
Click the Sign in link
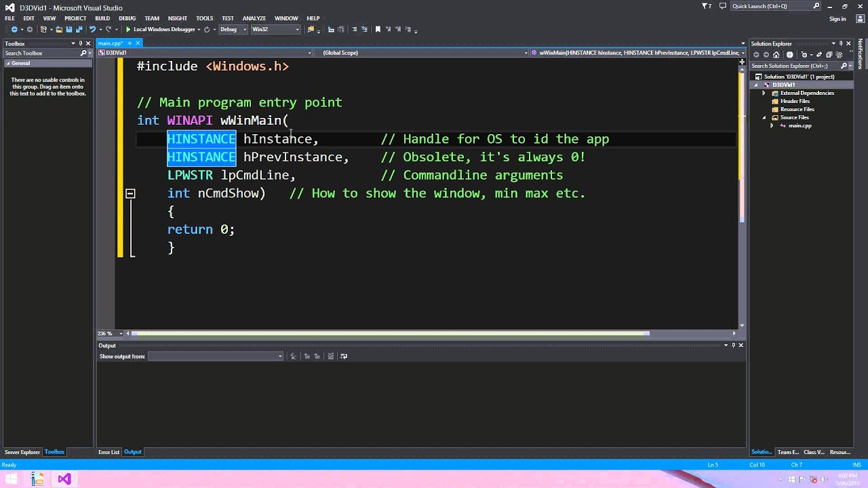(x=837, y=19)
